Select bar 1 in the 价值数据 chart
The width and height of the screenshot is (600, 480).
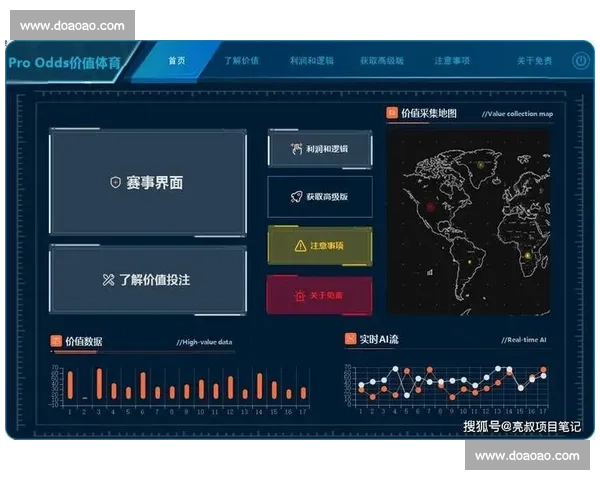(x=70, y=385)
